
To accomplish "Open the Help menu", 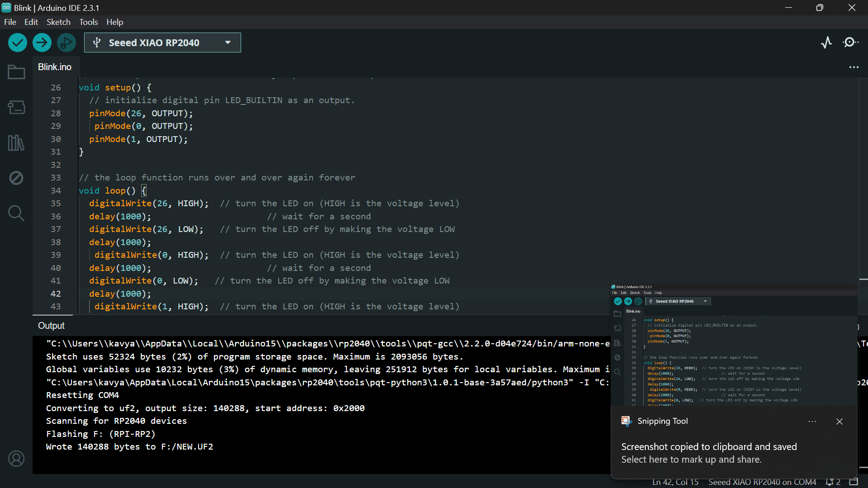I will click(114, 22).
